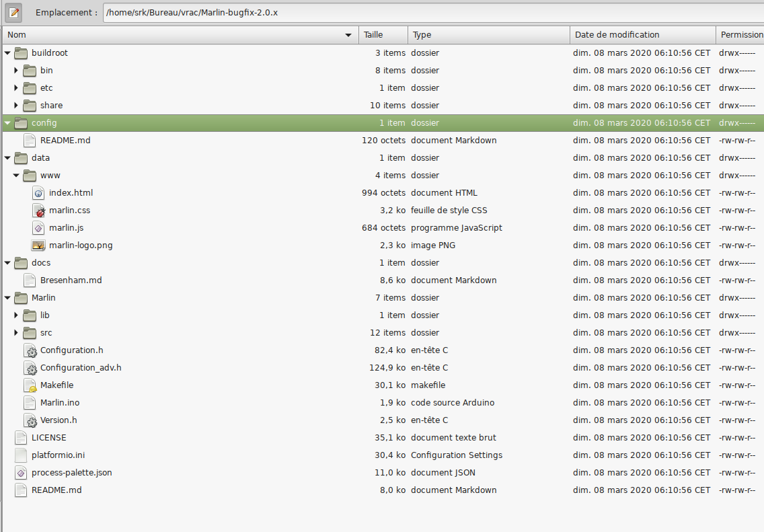The image size is (764, 532).
Task: Sort by the Permissions column header
Action: (x=740, y=34)
